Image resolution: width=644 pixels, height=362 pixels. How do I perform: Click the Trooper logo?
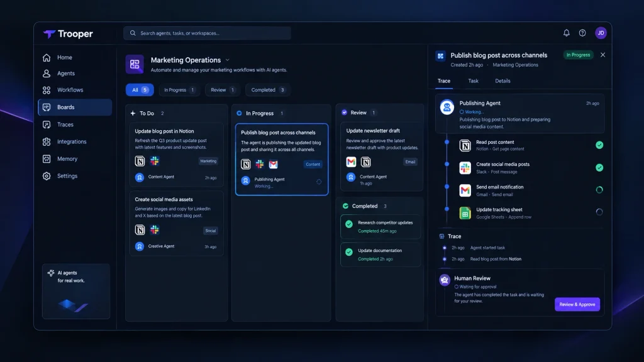point(68,34)
